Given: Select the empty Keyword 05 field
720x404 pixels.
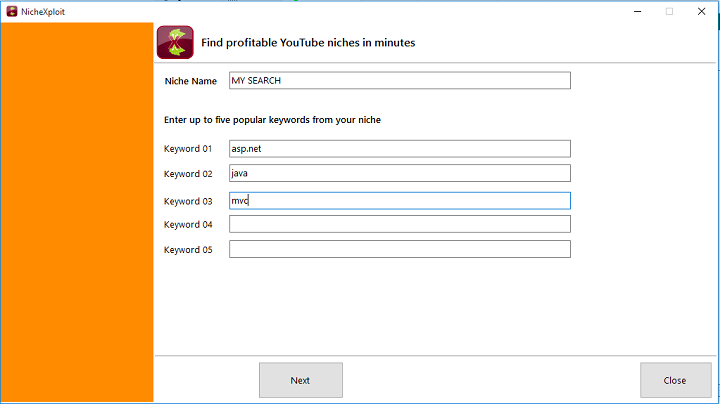Looking at the screenshot, I should coord(399,249).
